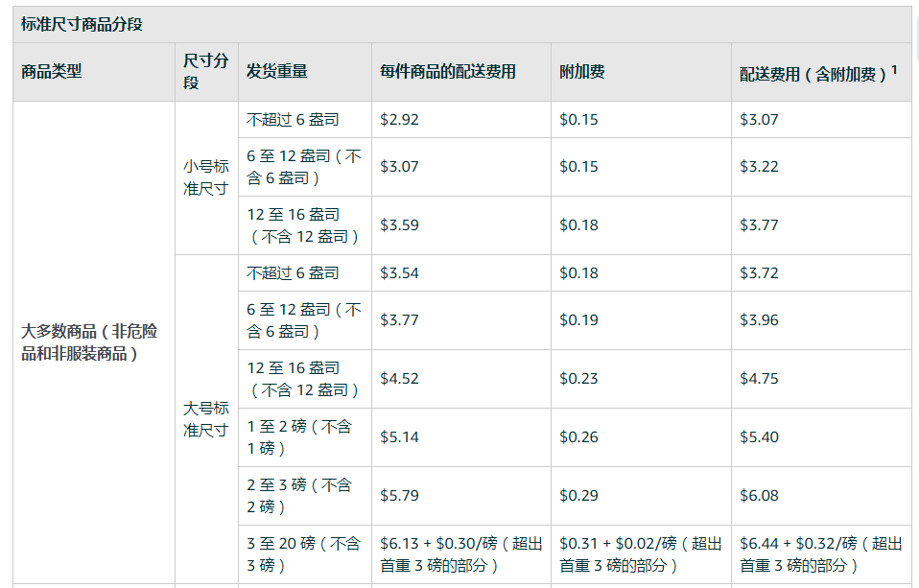This screenshot has width=919, height=588.
Task: Click the 每件商品的配送费用 header
Action: 448,72
